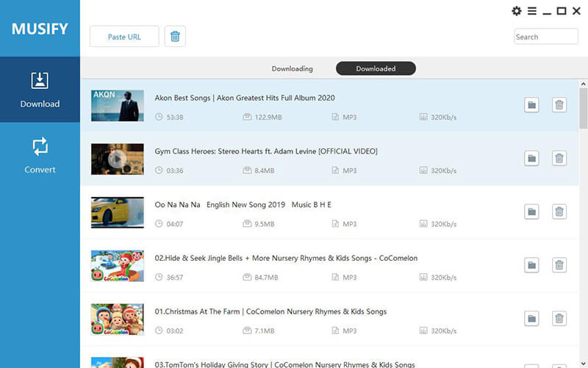Open folder for Oo Na Na Na song
The height and width of the screenshot is (368, 588).
pos(531,212)
